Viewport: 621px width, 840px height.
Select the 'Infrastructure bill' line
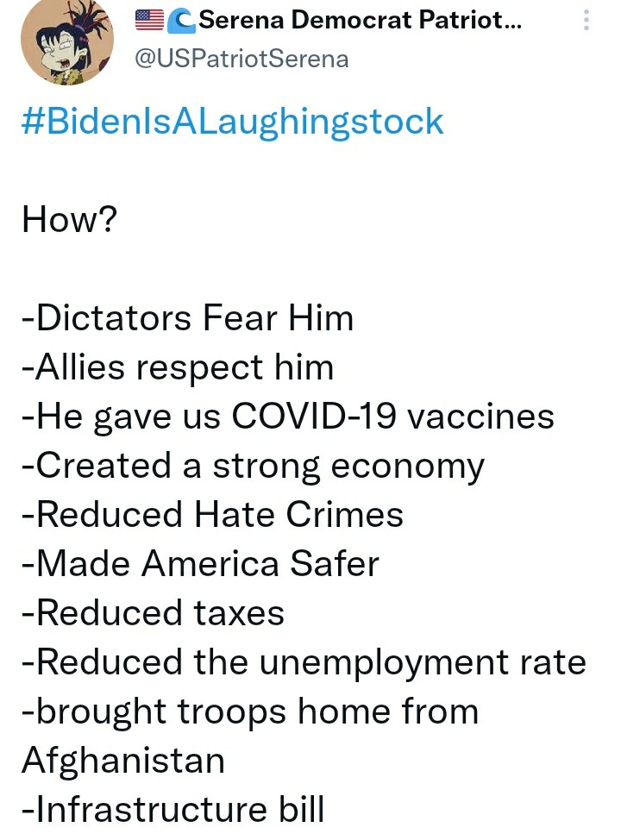click(173, 810)
